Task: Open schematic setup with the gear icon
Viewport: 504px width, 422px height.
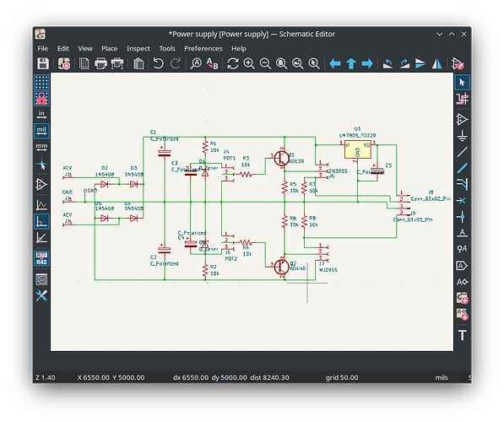Action: click(64, 63)
